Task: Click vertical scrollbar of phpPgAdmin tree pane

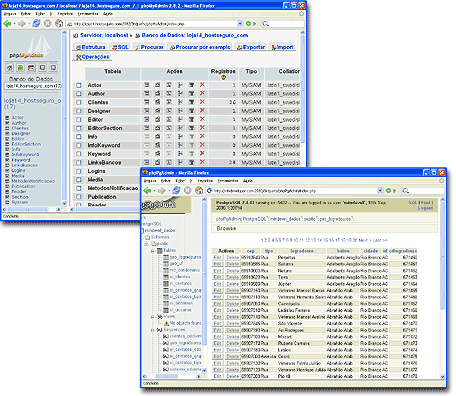Action: (x=204, y=285)
